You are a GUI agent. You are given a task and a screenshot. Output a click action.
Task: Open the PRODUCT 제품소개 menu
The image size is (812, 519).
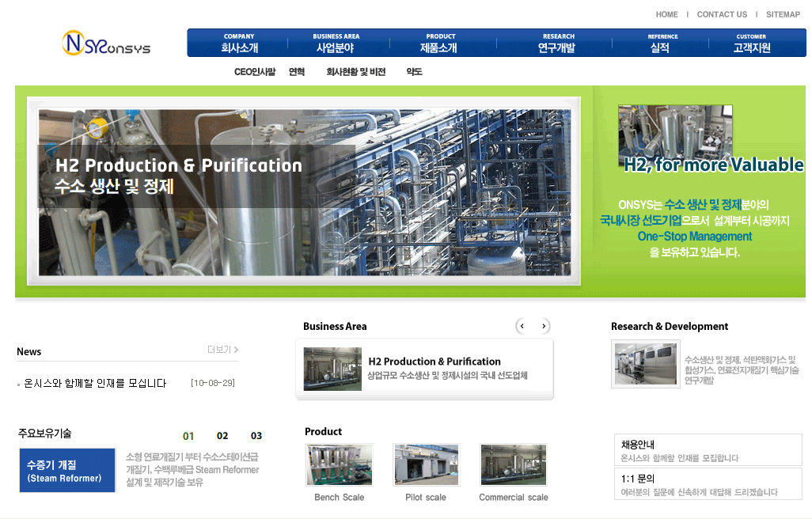click(439, 43)
